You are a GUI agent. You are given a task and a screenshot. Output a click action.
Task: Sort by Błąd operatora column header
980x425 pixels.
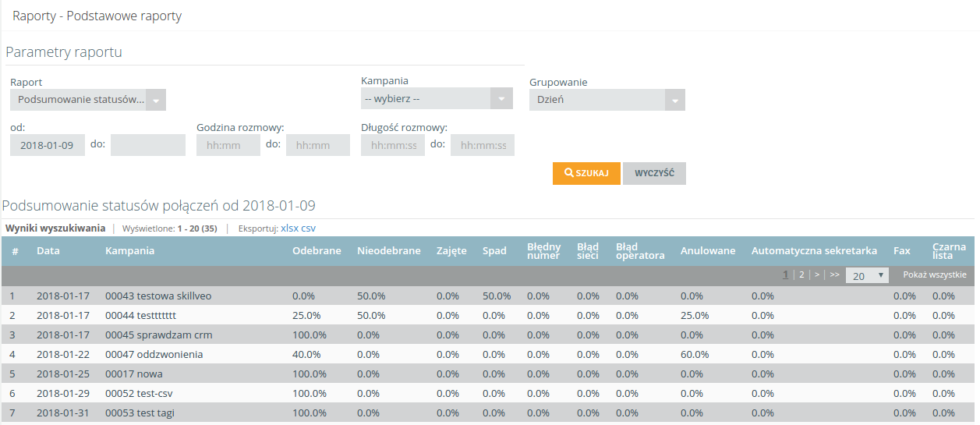pos(640,251)
